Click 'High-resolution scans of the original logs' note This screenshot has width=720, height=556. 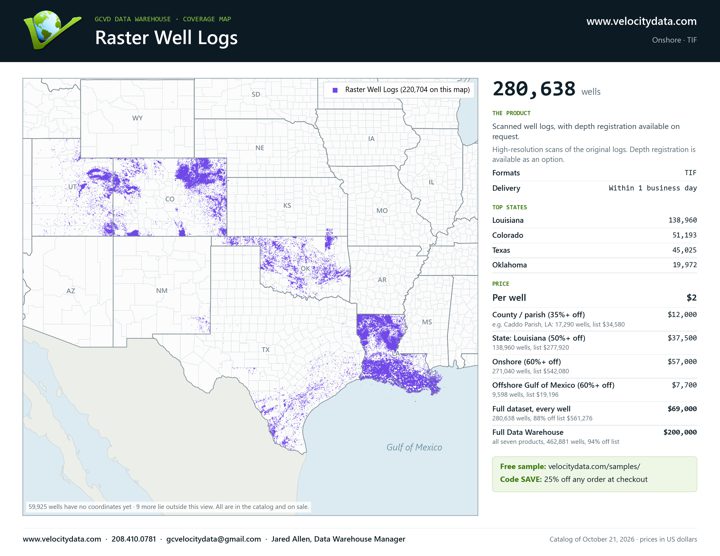pos(594,154)
